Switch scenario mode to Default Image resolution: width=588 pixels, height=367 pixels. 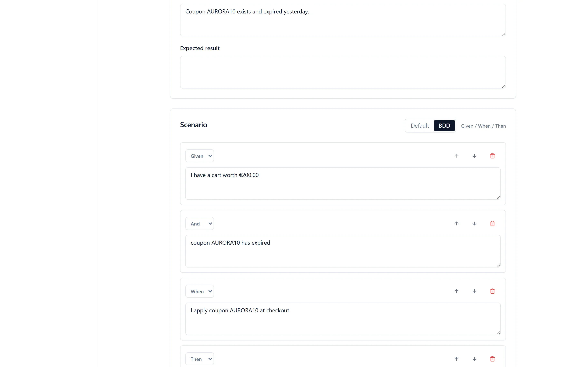click(420, 126)
